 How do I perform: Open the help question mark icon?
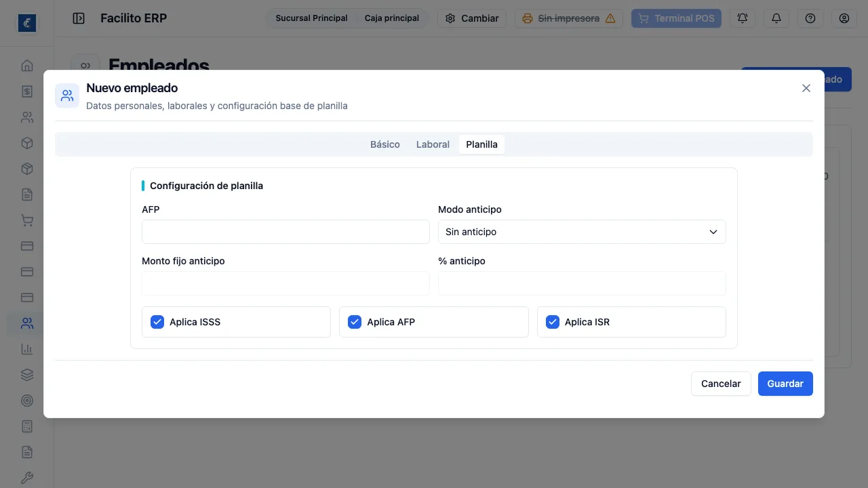[x=810, y=18]
